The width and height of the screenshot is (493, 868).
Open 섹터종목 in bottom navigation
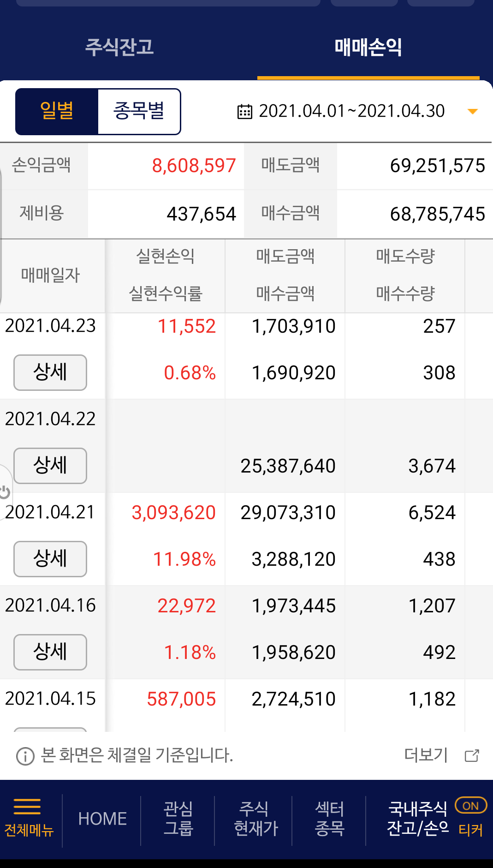(x=329, y=819)
